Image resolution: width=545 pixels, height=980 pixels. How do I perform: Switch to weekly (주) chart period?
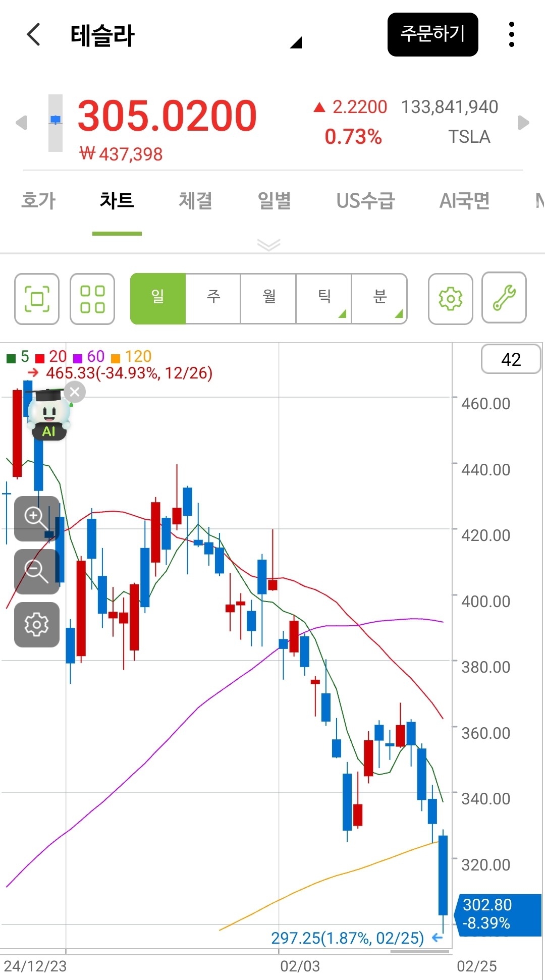pos(213,298)
